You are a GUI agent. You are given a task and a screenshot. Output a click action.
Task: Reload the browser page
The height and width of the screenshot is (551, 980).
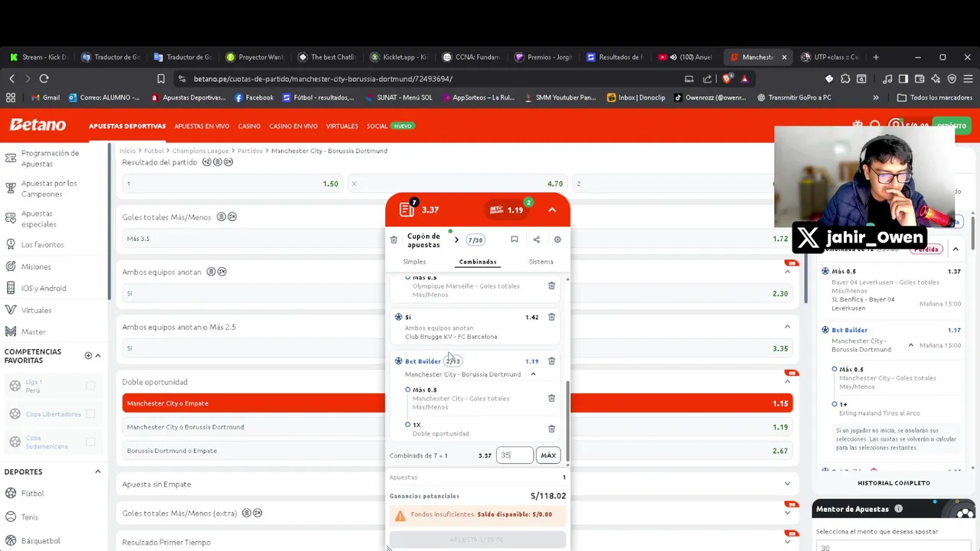click(x=44, y=78)
